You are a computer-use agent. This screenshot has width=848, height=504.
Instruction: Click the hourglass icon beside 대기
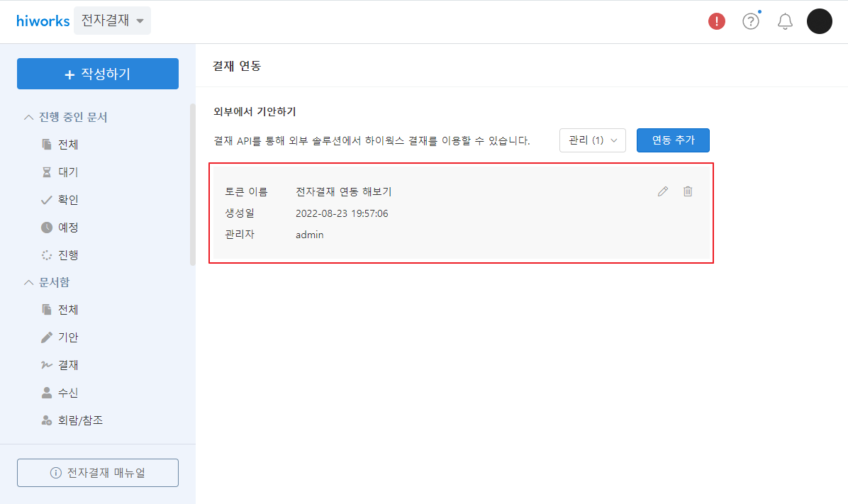(47, 172)
